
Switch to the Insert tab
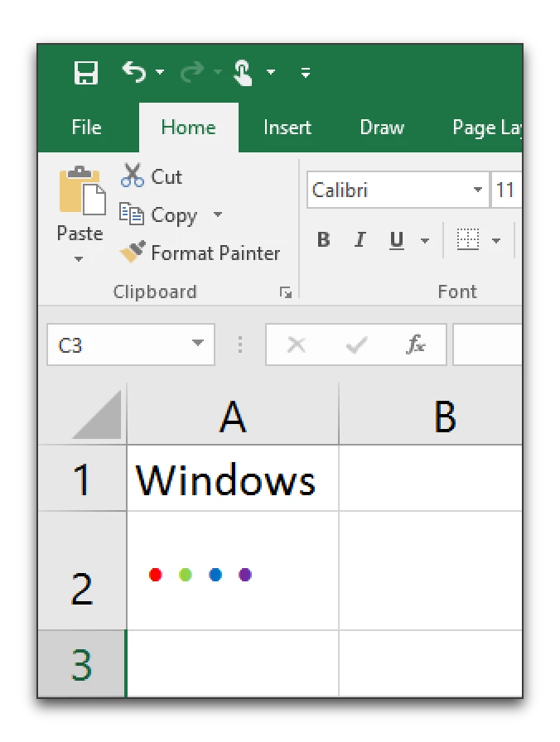[287, 128]
